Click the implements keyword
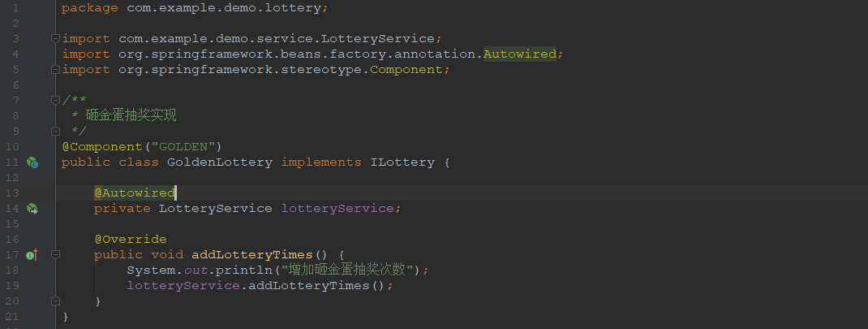Viewport: 868px width, 329px height. [321, 162]
